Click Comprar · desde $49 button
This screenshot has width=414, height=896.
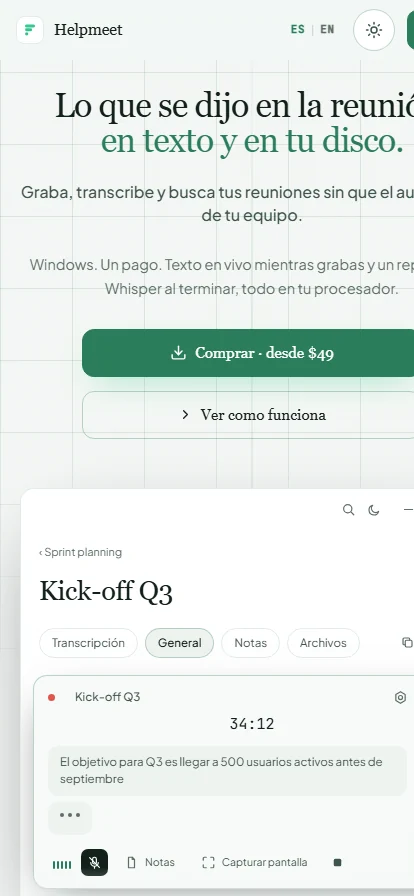[248, 353]
